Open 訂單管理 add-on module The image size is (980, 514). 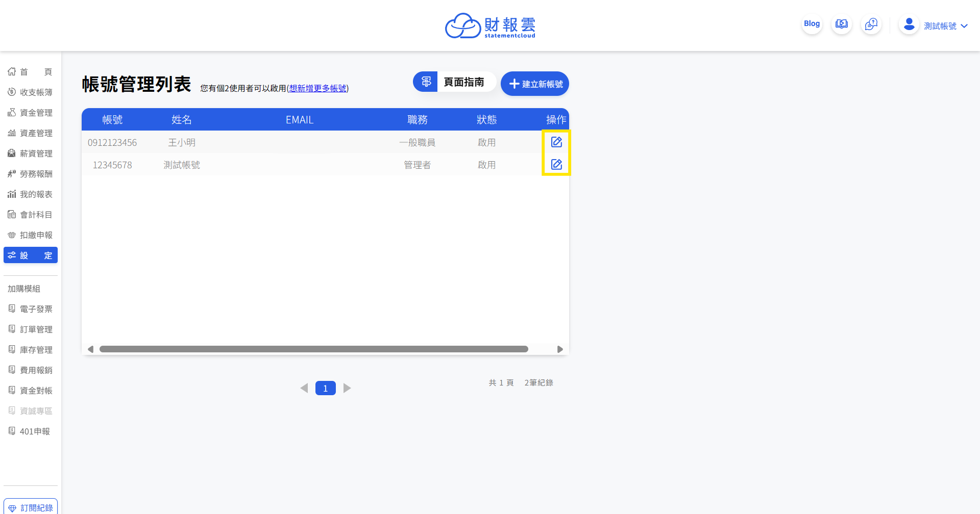pyautogui.click(x=30, y=329)
